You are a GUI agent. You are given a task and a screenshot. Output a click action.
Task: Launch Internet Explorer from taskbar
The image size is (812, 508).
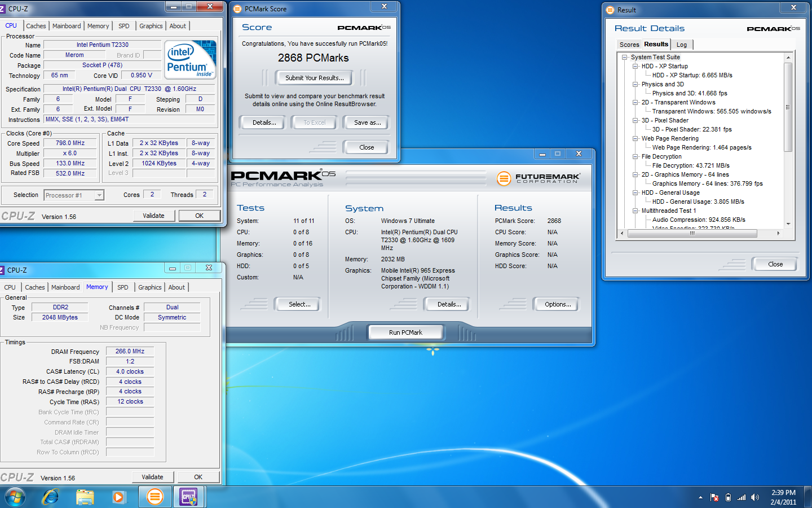pyautogui.click(x=51, y=497)
